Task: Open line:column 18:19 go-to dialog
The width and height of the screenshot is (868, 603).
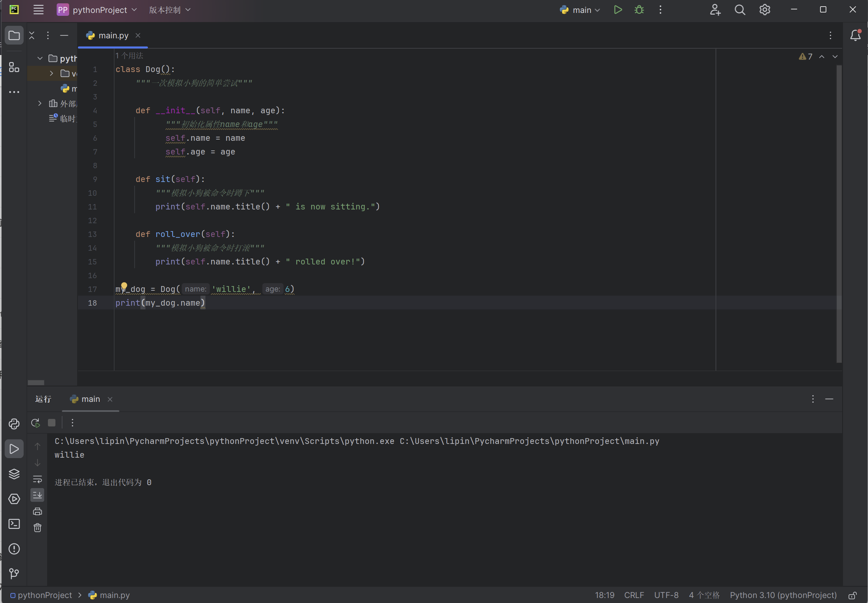Action: pos(605,595)
